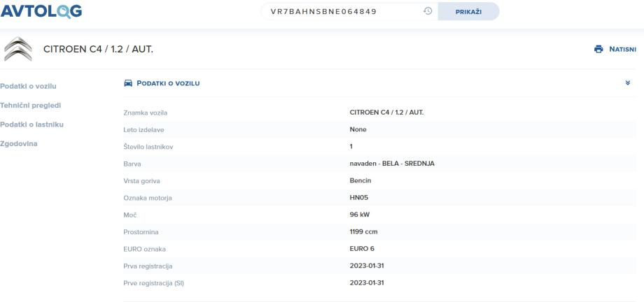Click the Citroen C4 / 1.2 / AUT. page title
Screen dimensions: 644x302
coord(99,48)
